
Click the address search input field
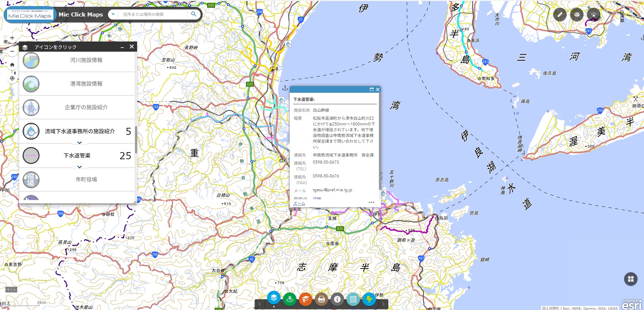coord(154,15)
